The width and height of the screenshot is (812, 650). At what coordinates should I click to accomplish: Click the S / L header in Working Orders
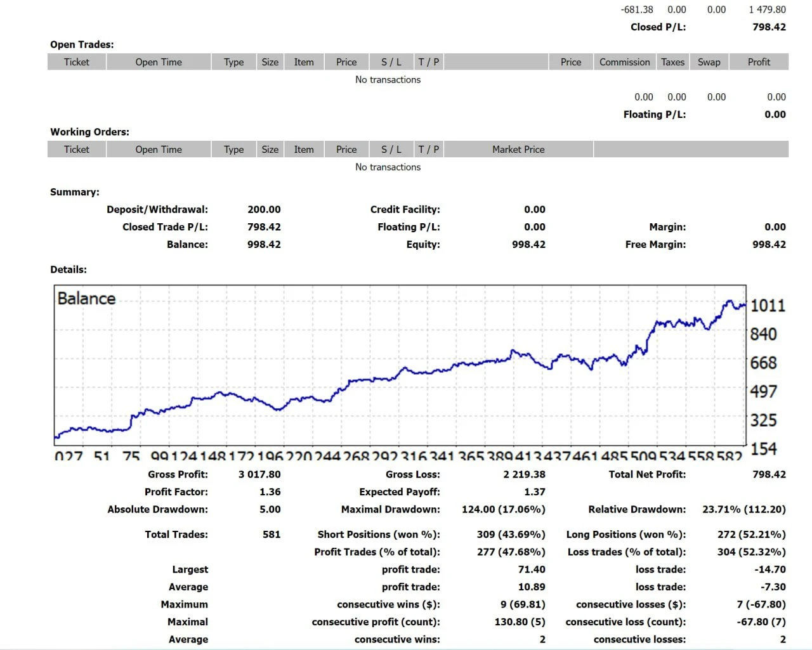tap(391, 150)
